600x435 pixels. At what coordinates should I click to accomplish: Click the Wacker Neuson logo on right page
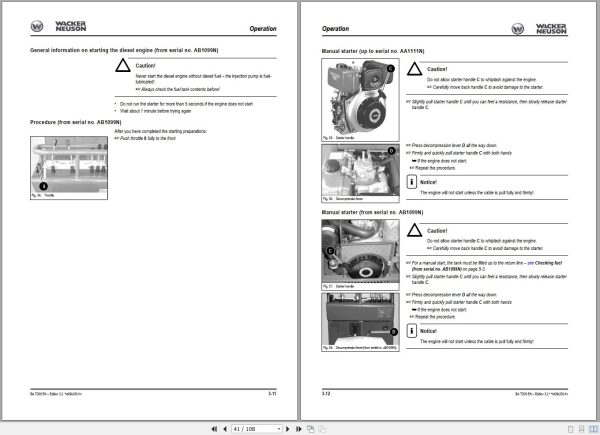(539, 29)
